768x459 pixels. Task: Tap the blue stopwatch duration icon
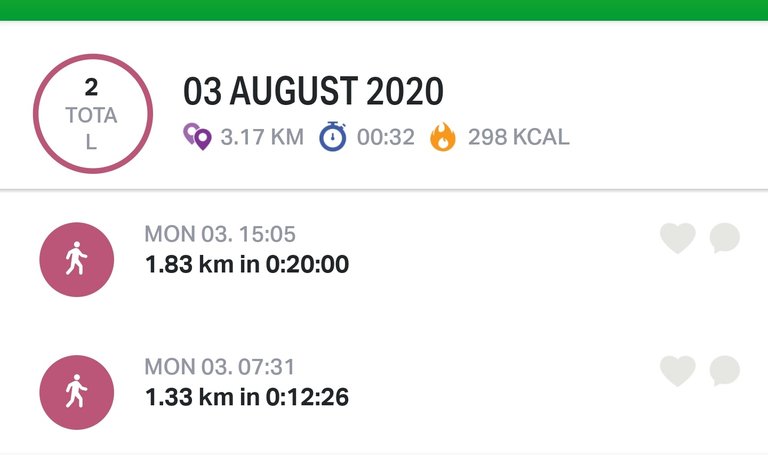(x=333, y=136)
